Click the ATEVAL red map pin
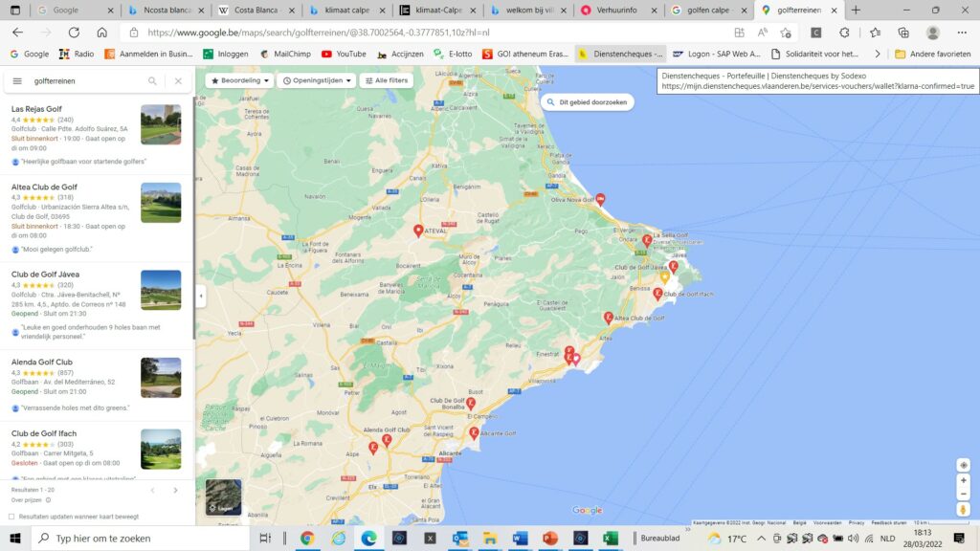Screen dimensions: 980x551 [x=418, y=231]
